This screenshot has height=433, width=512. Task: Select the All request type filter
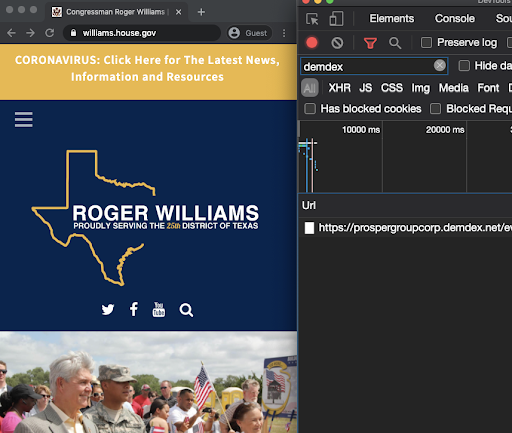coord(310,88)
